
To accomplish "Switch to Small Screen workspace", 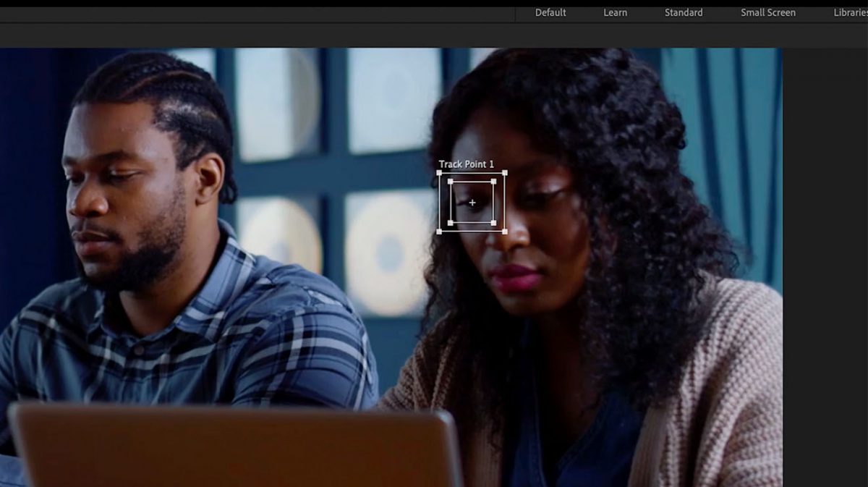I will click(767, 12).
